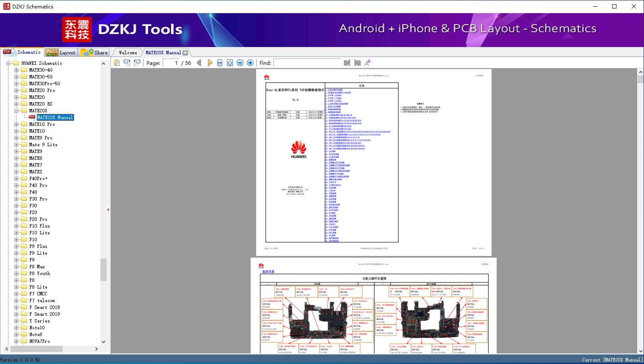
Task: Click the copy page icon in the viewer toolbar
Action: pos(117,63)
